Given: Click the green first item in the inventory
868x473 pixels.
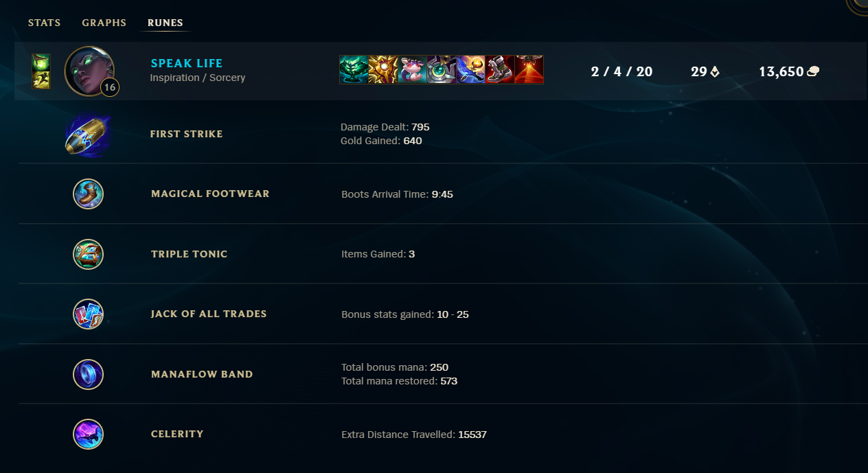Looking at the screenshot, I should (x=354, y=70).
